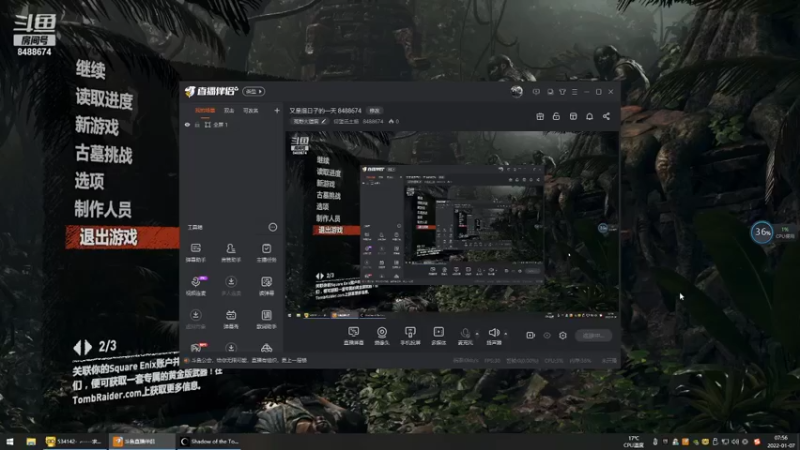
Task: Open the second-row right toolbox tool
Action: (x=266, y=286)
